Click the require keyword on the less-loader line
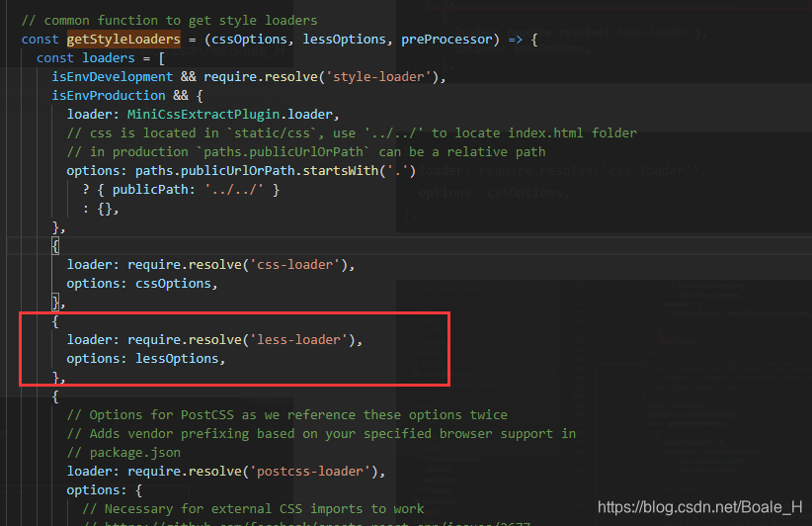The width and height of the screenshot is (812, 526). [154, 340]
